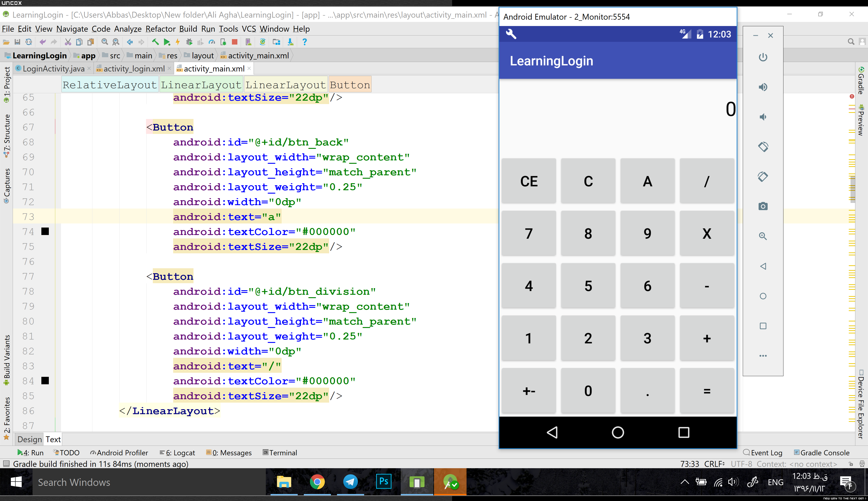The image size is (868, 501).
Task: Click the emulator zoom magnifier icon
Action: (x=763, y=236)
